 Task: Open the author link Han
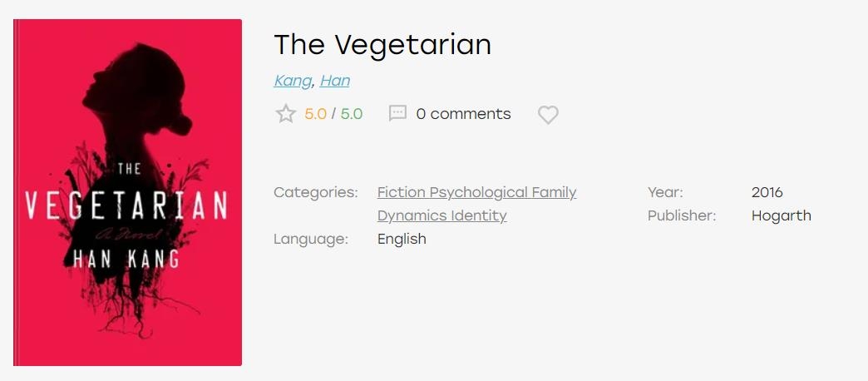tap(335, 81)
